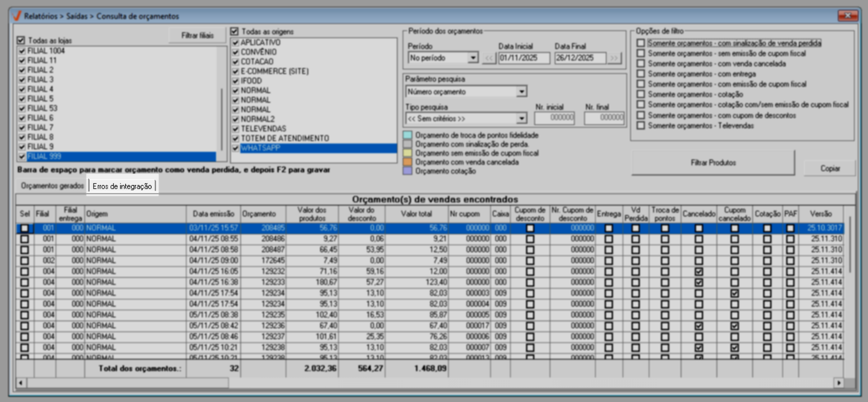Image resolution: width=868 pixels, height=402 pixels.
Task: Uncheck the IFOOD origin checkbox
Action: tap(236, 81)
